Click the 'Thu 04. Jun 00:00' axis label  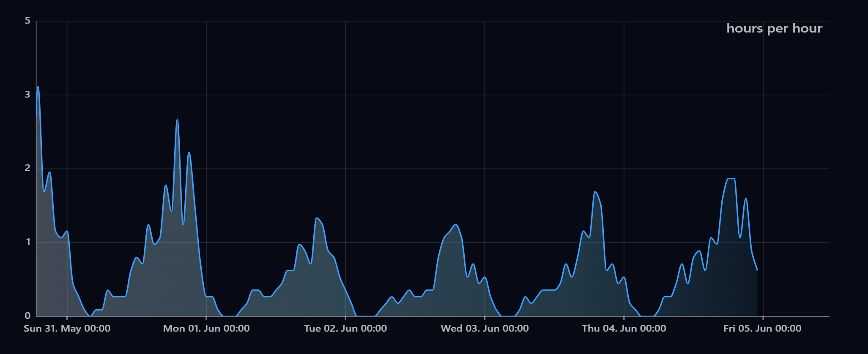pyautogui.click(x=624, y=328)
